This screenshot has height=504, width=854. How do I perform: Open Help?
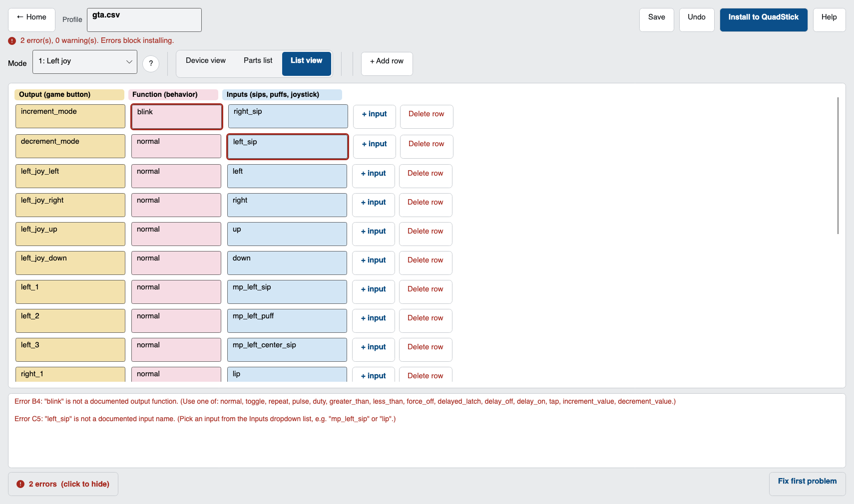click(829, 19)
